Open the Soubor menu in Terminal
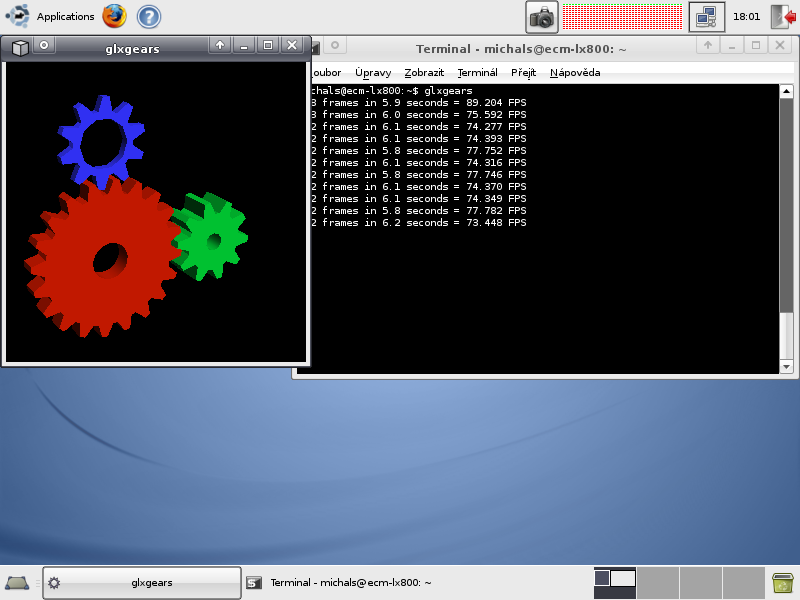 point(326,72)
